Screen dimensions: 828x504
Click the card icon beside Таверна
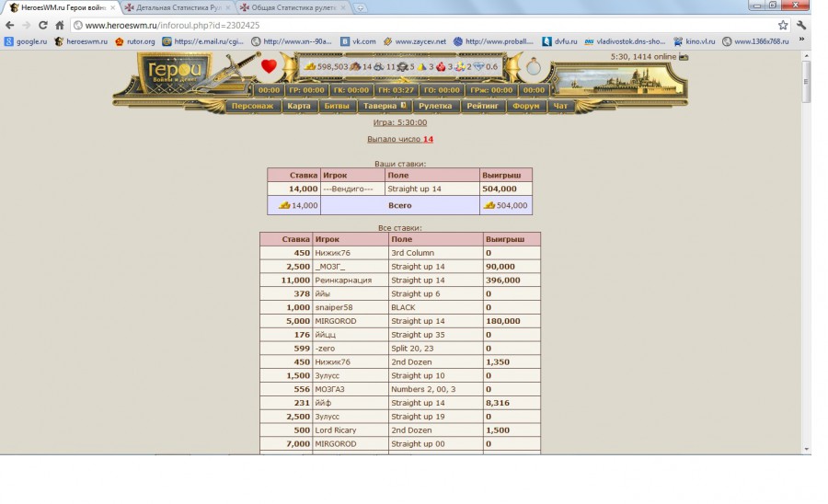(404, 105)
